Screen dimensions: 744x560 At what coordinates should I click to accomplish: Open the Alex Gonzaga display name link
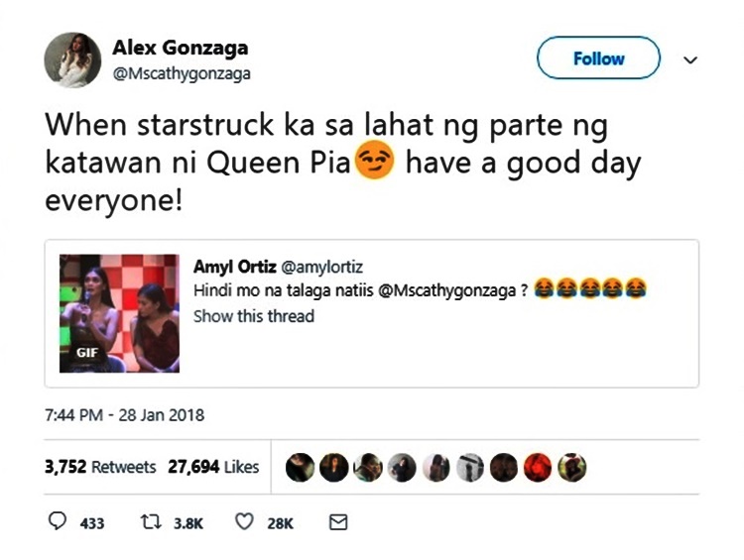[181, 48]
